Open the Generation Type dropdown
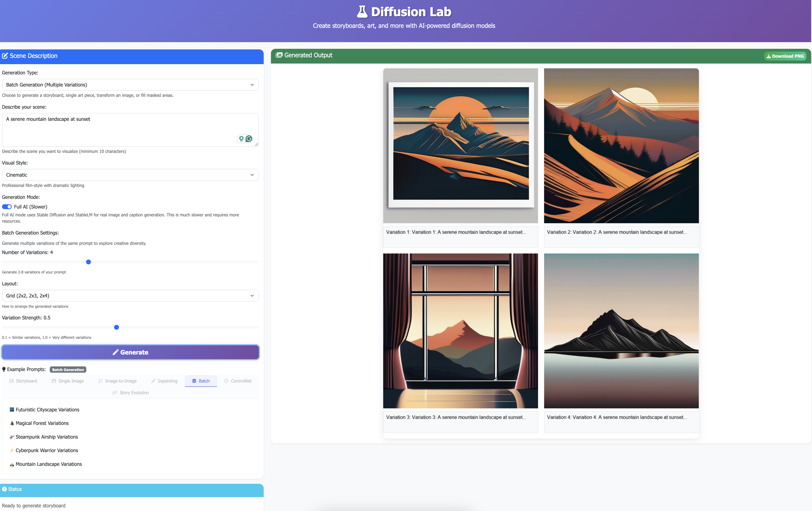Image resolution: width=812 pixels, height=511 pixels. coord(130,85)
